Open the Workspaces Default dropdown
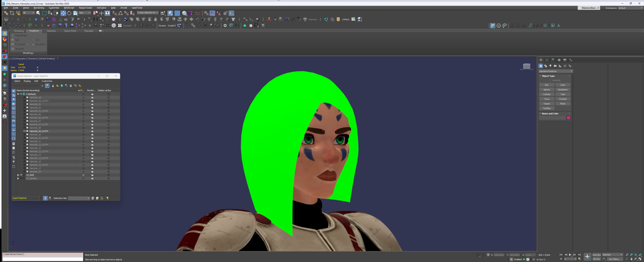Viewport: 644px width, 262px height. (630, 8)
